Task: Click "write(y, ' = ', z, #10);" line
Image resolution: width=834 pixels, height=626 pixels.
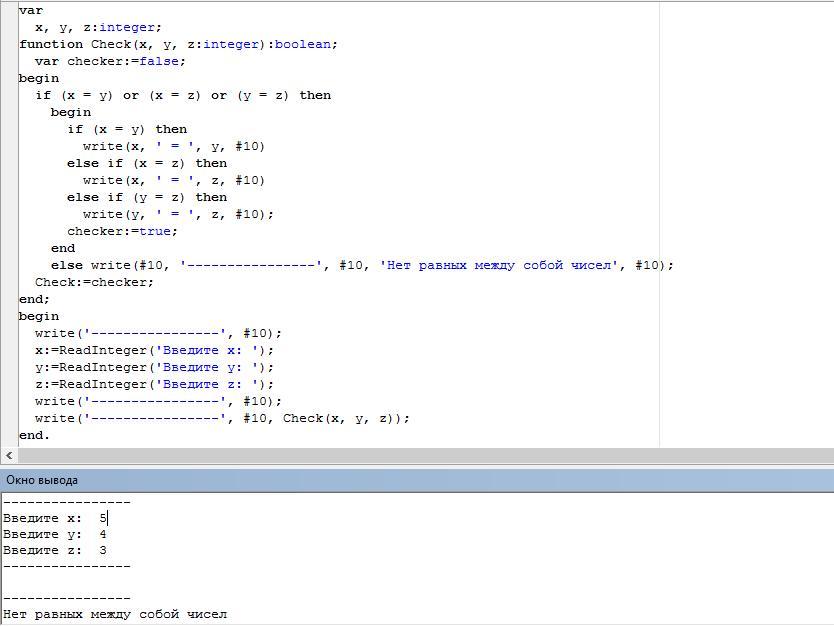Action: coord(178,214)
